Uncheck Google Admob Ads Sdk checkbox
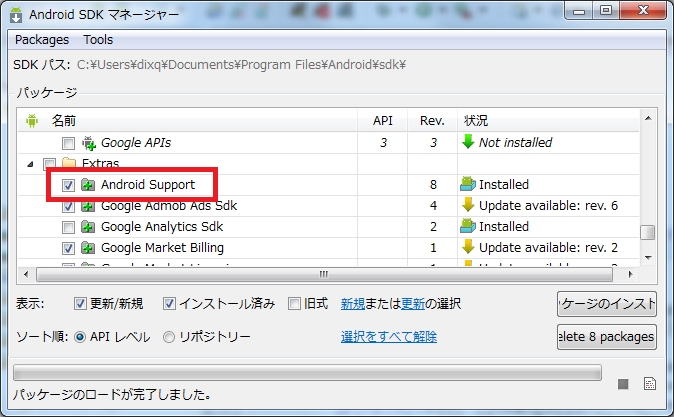Image resolution: width=674 pixels, height=417 pixels. (x=68, y=207)
